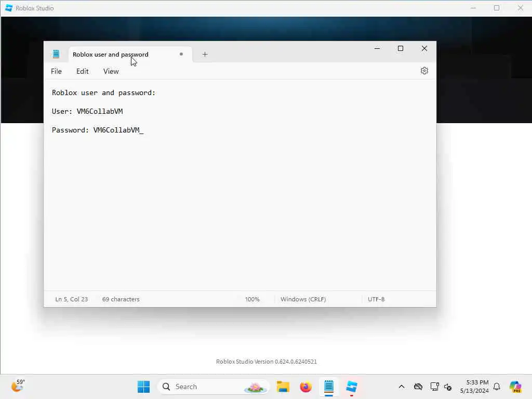Screen dimensions: 532x399
Task: Click the muted volume tray icon
Action: (448, 387)
